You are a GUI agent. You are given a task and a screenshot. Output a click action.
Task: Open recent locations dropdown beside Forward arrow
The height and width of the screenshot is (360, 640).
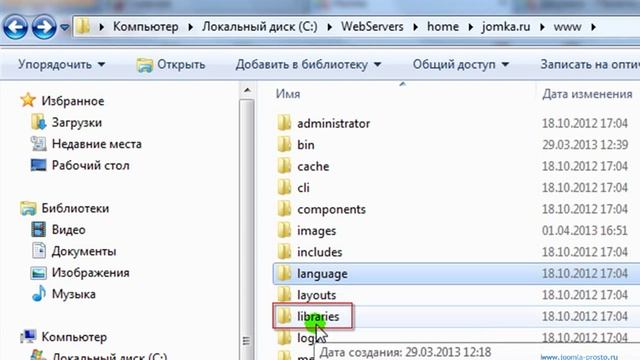pos(64,27)
